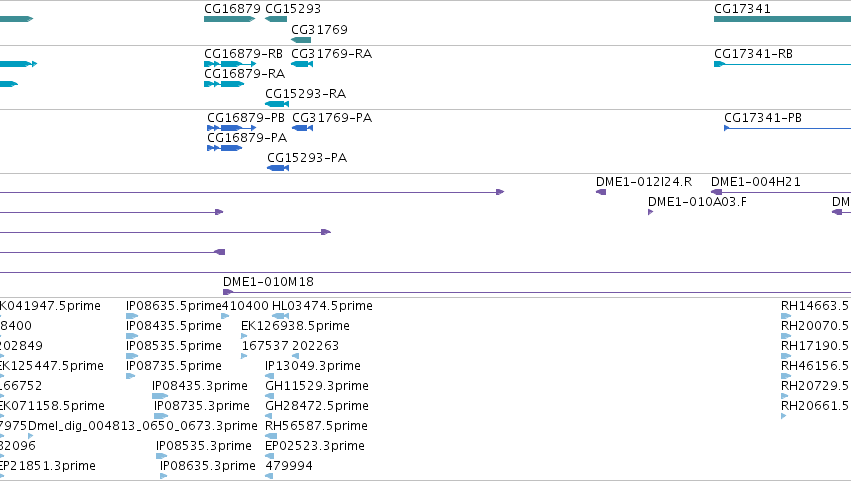
Task: Click the IP08735.5prime EST
Action: [x=130, y=376]
